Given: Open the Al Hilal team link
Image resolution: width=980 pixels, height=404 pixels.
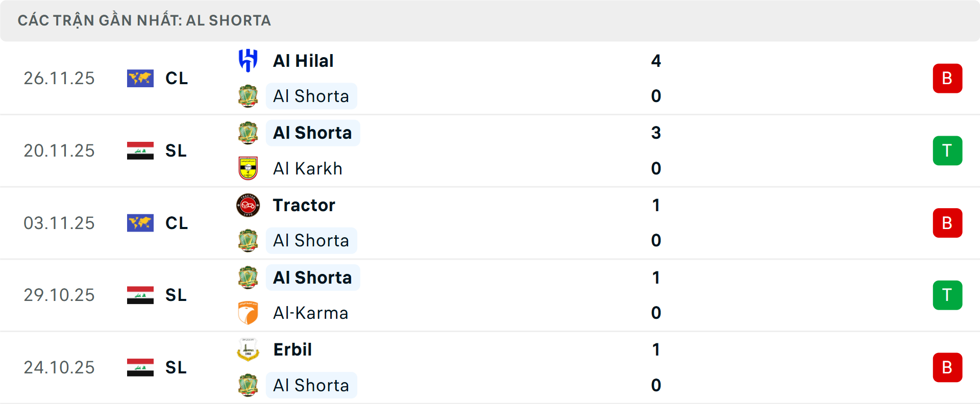Looking at the screenshot, I should [x=303, y=61].
